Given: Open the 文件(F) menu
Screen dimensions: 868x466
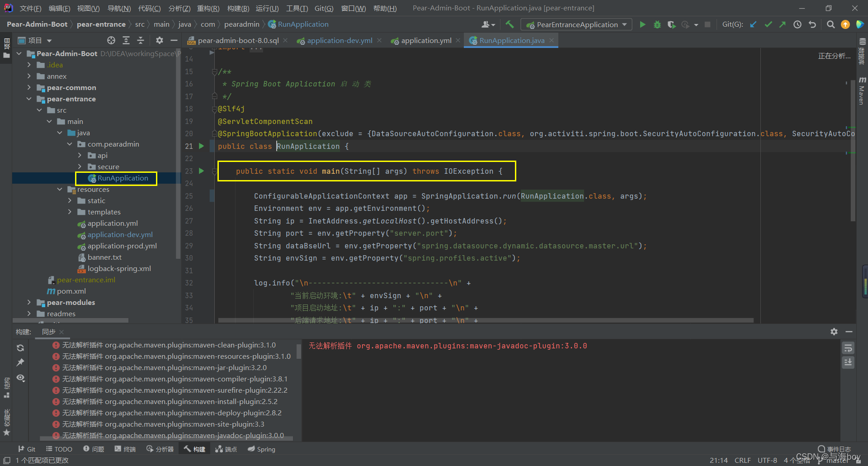Looking at the screenshot, I should click(x=30, y=8).
